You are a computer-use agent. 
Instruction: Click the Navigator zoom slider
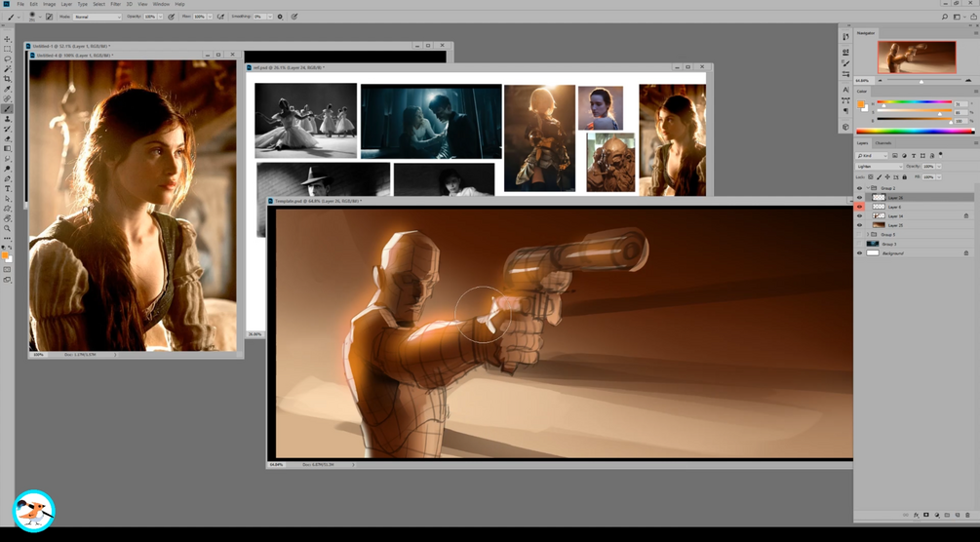coord(921,81)
